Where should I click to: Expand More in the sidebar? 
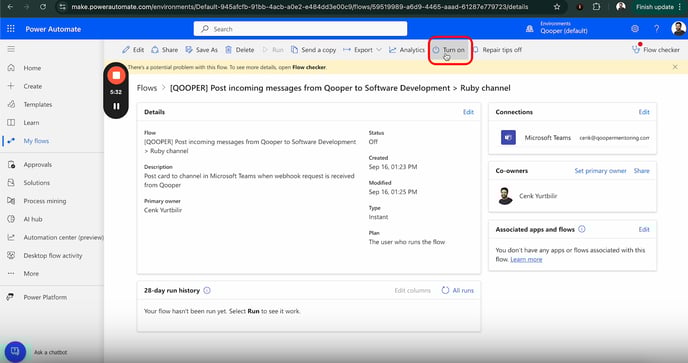tap(31, 273)
